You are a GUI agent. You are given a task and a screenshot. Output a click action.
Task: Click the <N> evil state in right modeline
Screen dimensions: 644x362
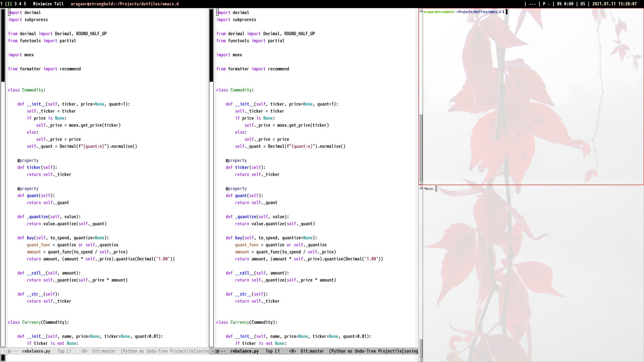(x=292, y=351)
